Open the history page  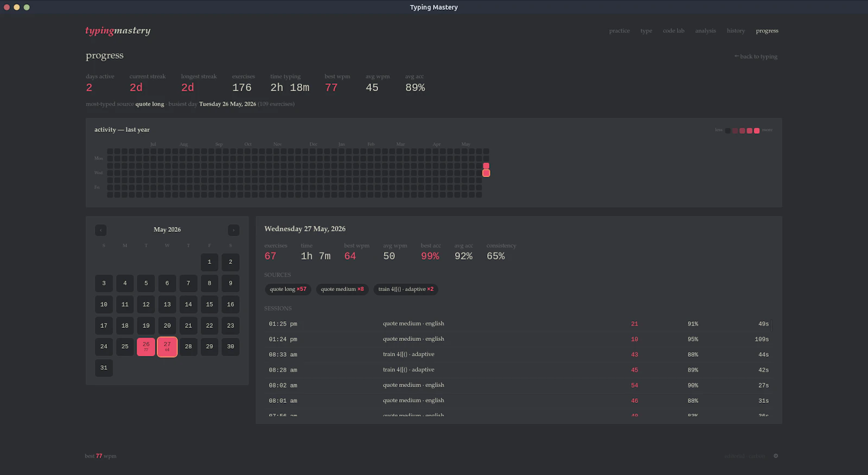coord(736,31)
